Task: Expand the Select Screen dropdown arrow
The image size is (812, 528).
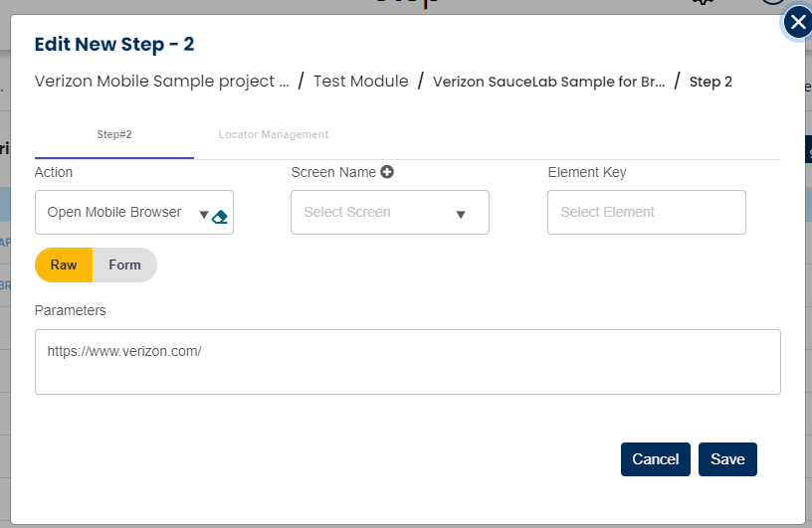Action: click(x=461, y=214)
